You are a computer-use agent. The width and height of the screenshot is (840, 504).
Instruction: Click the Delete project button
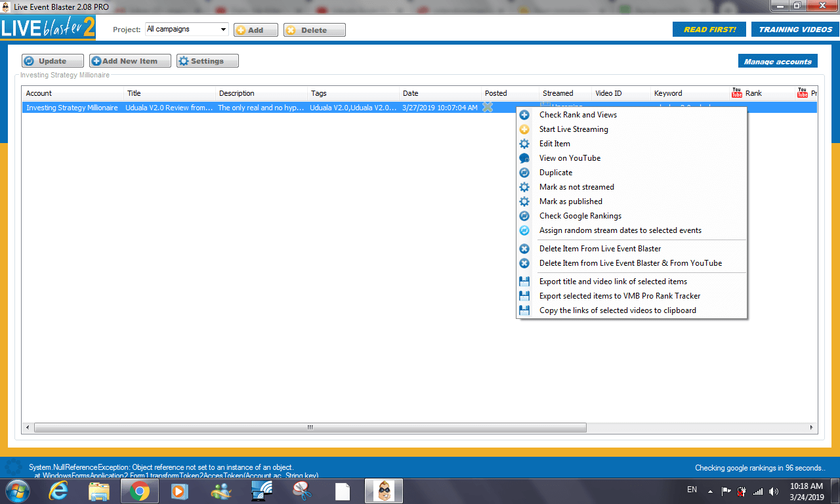pos(314,30)
